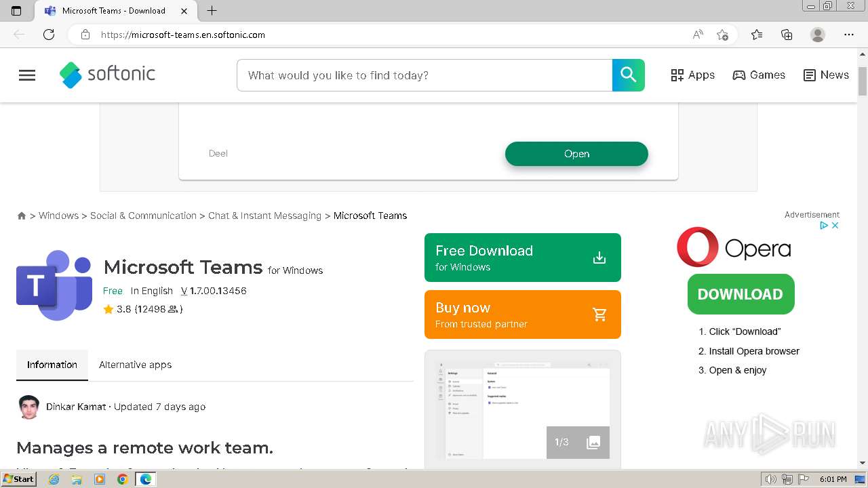
Task: Click the page vertical scrollbar
Action: tap(863, 81)
